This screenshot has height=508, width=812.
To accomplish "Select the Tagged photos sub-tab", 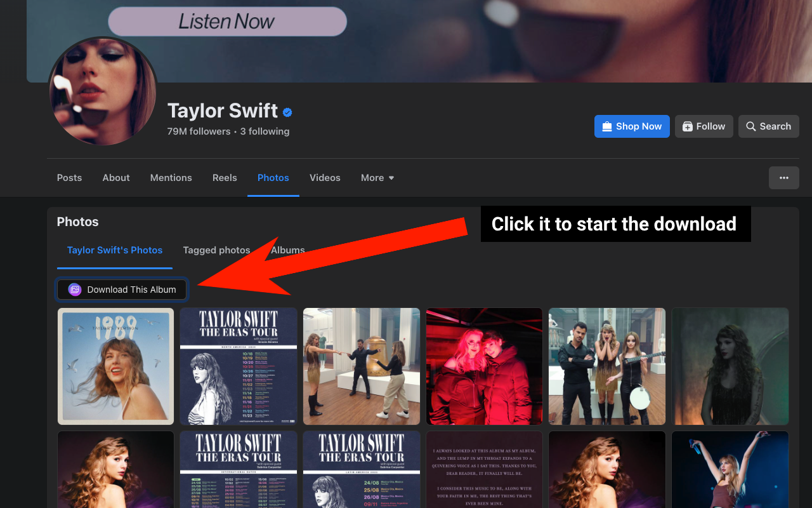I will click(216, 250).
